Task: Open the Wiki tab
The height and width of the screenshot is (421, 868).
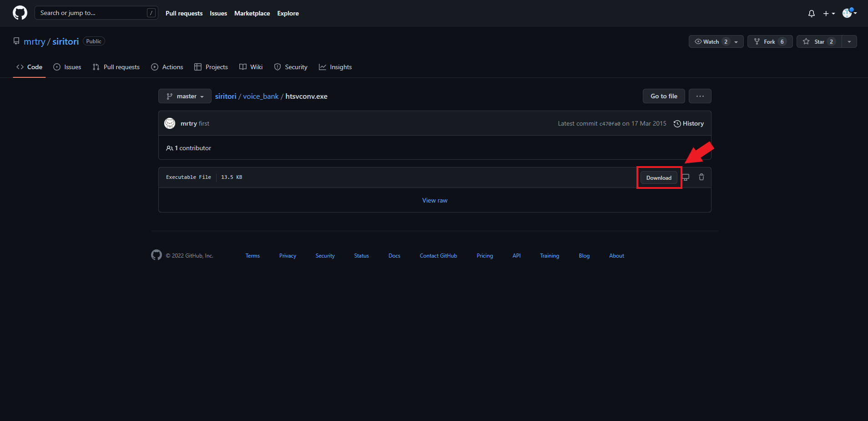Action: (x=251, y=67)
